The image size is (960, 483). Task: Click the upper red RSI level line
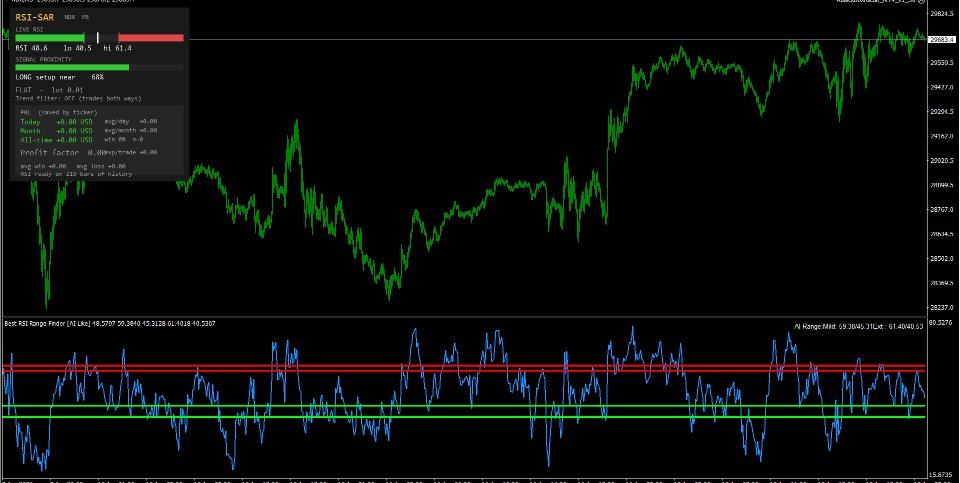point(464,366)
